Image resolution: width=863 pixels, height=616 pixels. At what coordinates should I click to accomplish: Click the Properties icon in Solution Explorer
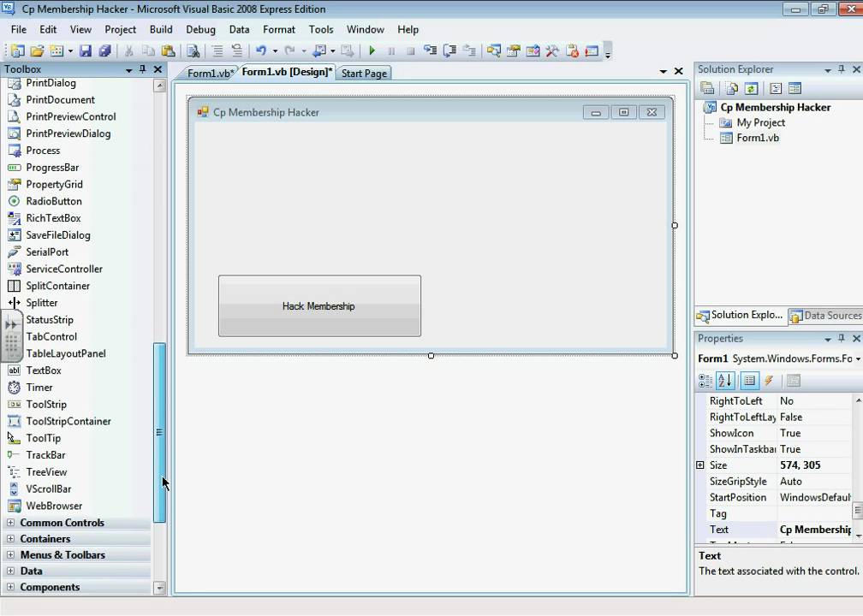pos(707,89)
